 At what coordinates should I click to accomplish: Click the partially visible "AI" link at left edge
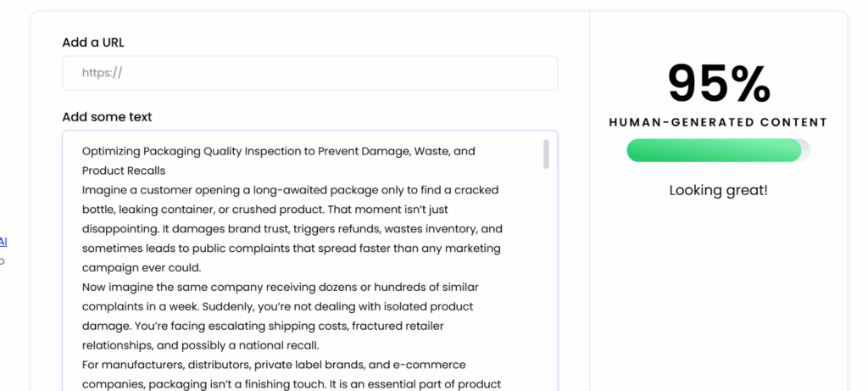pos(3,242)
